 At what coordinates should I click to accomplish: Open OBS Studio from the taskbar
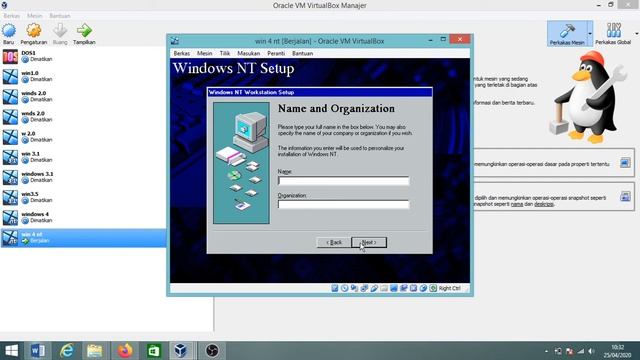[212, 351]
